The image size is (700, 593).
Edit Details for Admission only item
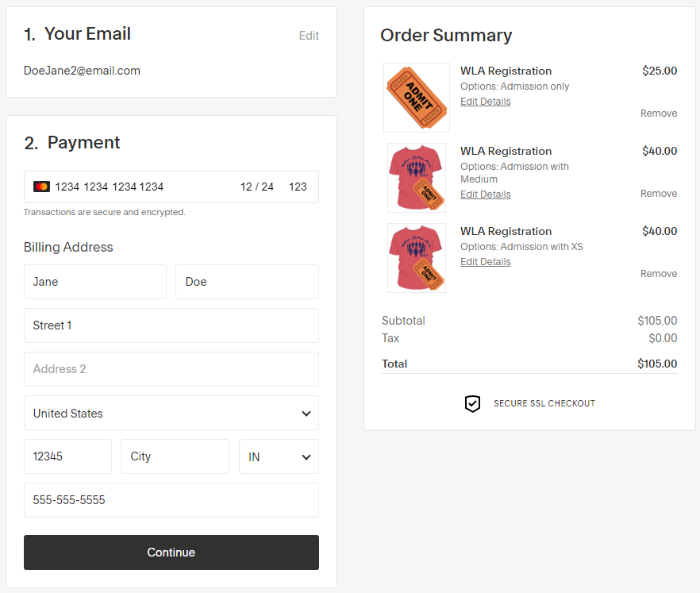485,102
